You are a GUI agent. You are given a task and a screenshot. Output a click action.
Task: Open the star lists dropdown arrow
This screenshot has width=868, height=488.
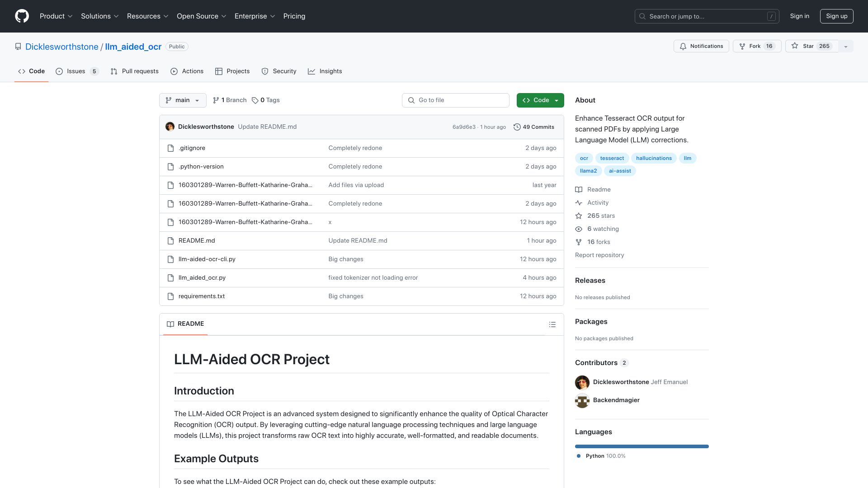pyautogui.click(x=846, y=46)
